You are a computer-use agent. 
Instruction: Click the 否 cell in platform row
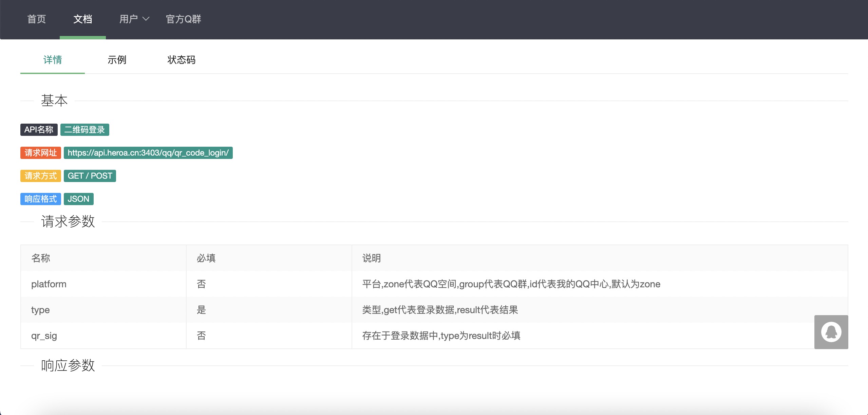(269, 284)
